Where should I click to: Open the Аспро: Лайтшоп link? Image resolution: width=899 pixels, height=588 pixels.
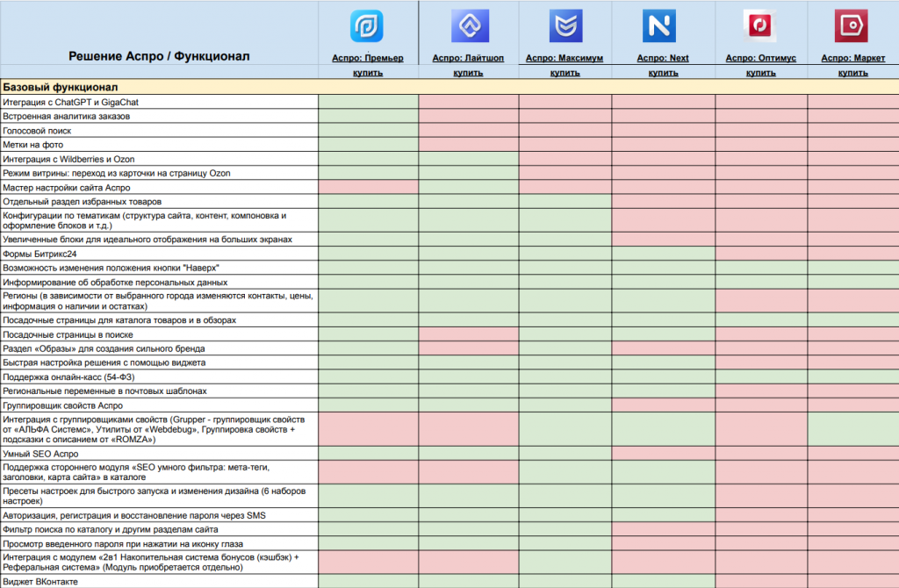click(468, 58)
